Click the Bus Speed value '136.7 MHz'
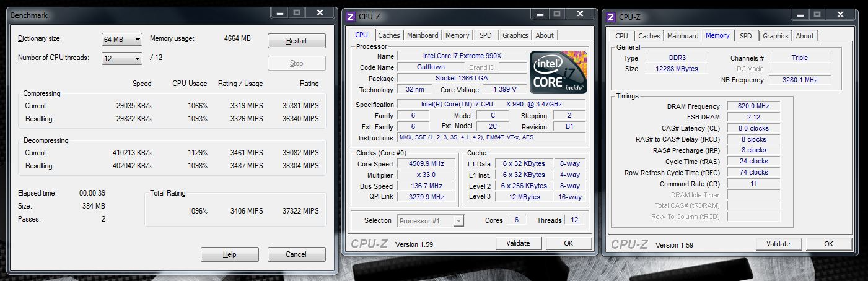 (x=427, y=186)
